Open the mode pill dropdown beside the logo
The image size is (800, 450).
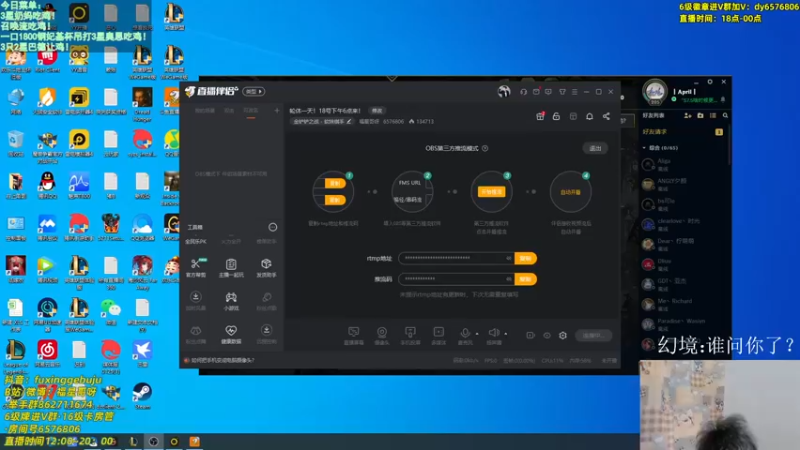[254, 91]
